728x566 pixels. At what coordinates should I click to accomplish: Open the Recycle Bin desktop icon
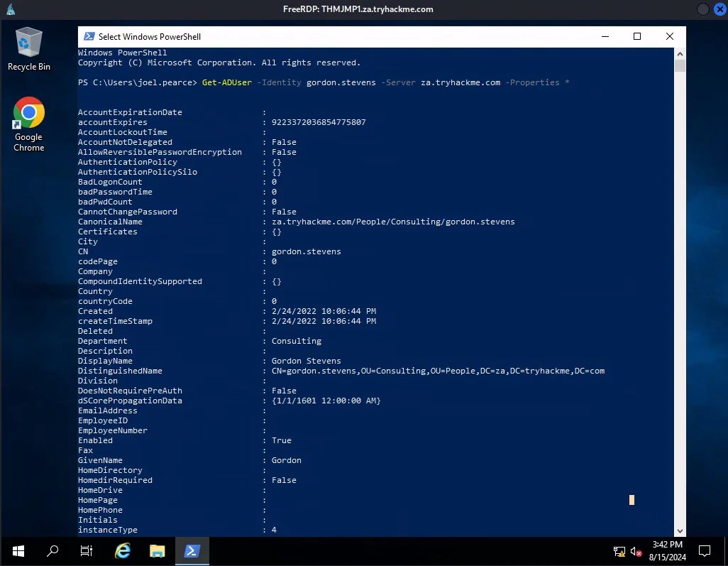[29, 49]
